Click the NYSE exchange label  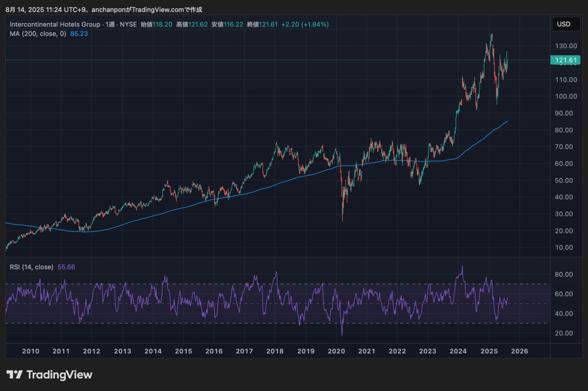click(x=129, y=24)
